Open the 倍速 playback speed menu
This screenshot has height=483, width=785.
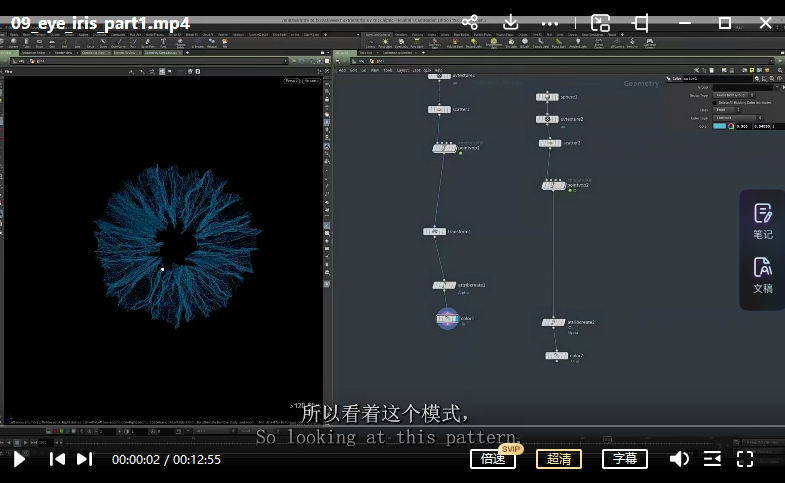493,459
